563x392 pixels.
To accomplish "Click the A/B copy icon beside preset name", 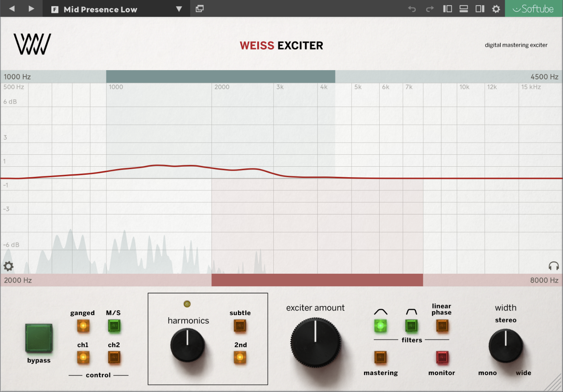I will 199,8.
